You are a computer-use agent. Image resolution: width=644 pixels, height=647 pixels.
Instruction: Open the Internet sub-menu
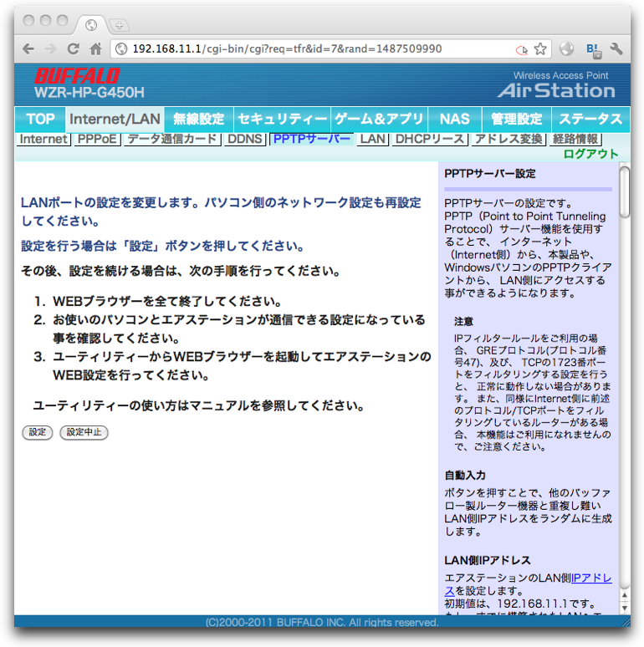(43, 139)
